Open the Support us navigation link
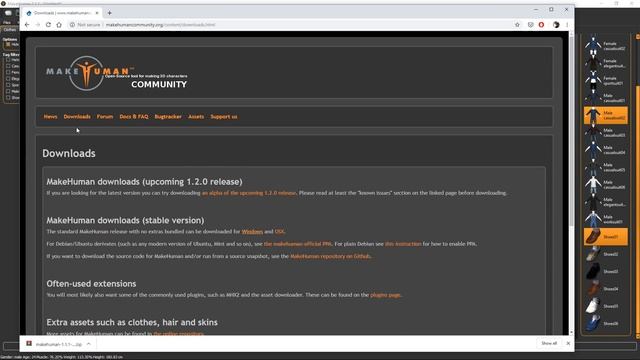Screen dimensions: 640x360 [224, 117]
